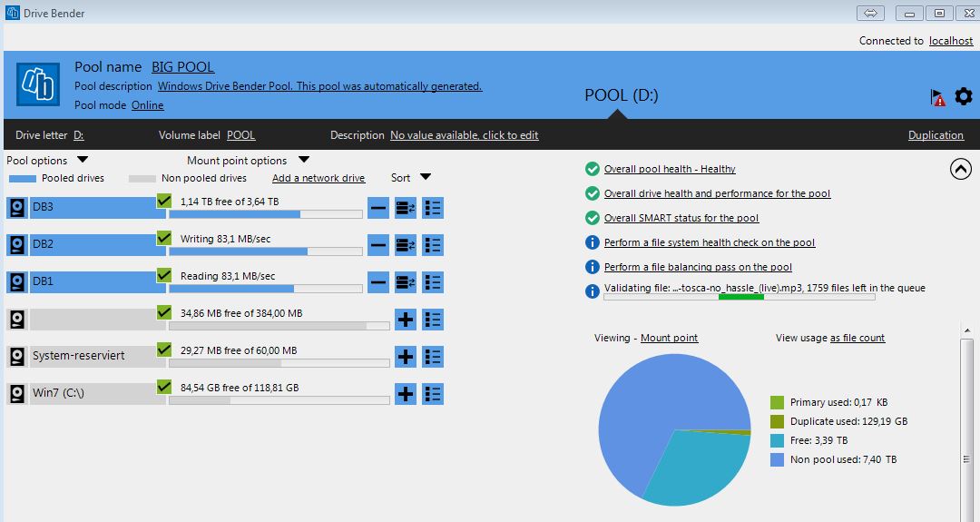Click the Drive Bender logo in the pool header

(38, 84)
